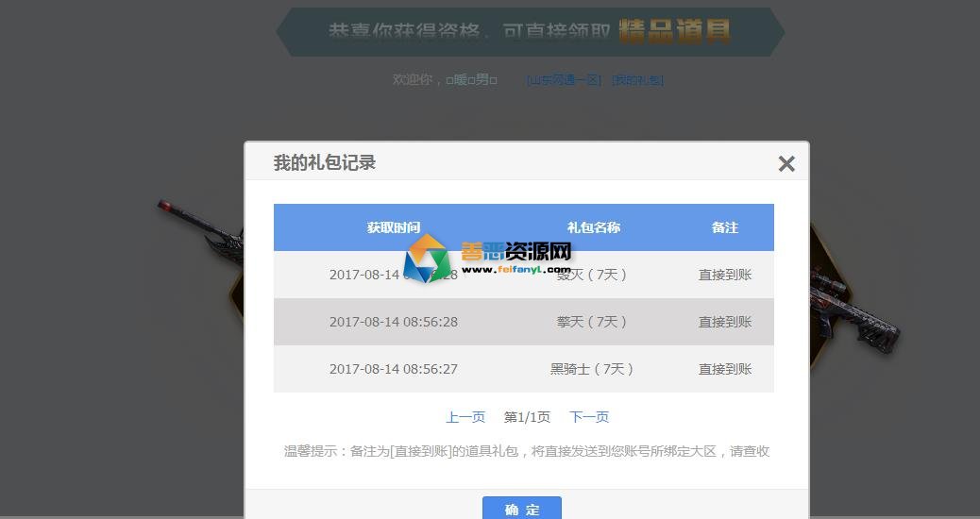The image size is (980, 519).
Task: Close the 我的礼包记录 dialog
Action: (x=786, y=163)
